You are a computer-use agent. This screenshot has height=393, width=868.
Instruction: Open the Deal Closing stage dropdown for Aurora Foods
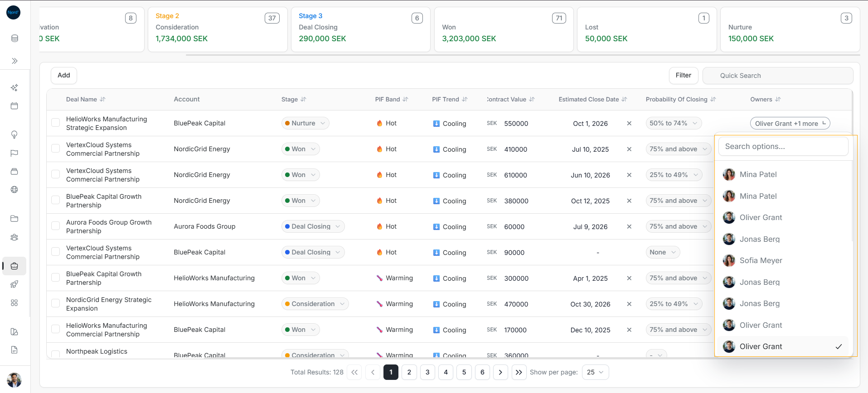(x=313, y=226)
